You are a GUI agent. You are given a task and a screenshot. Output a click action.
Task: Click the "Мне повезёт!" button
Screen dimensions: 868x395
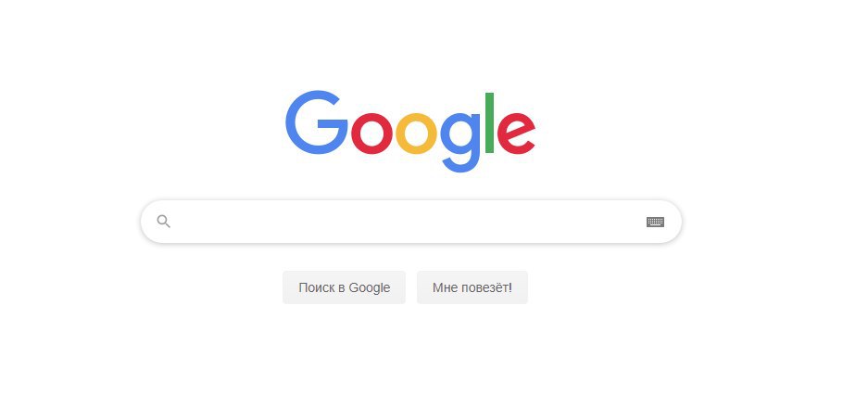pyautogui.click(x=472, y=287)
